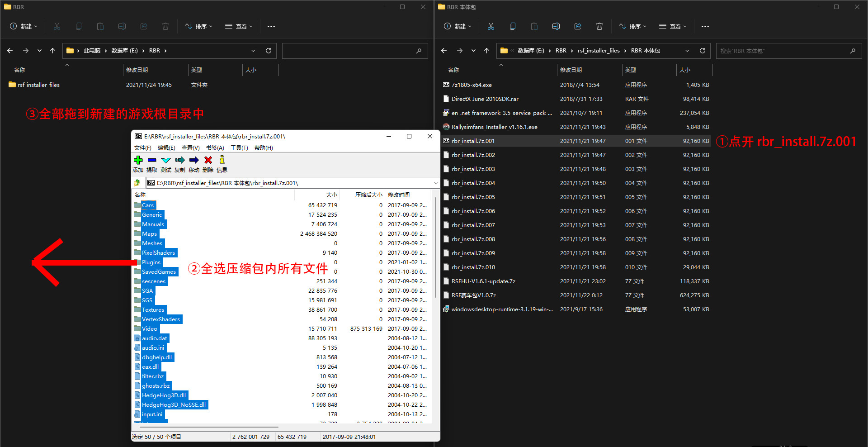Go back in left RBR window
868x447 pixels.
10,51
